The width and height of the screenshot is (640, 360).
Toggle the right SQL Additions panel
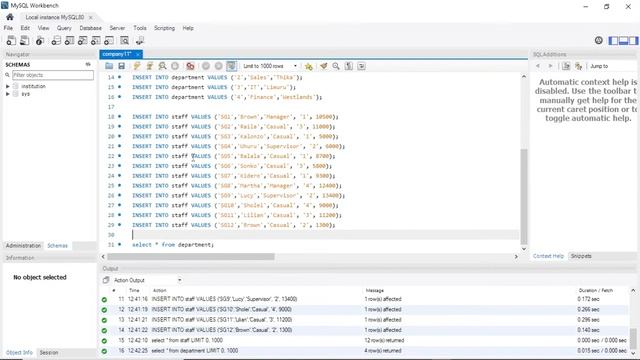633,40
